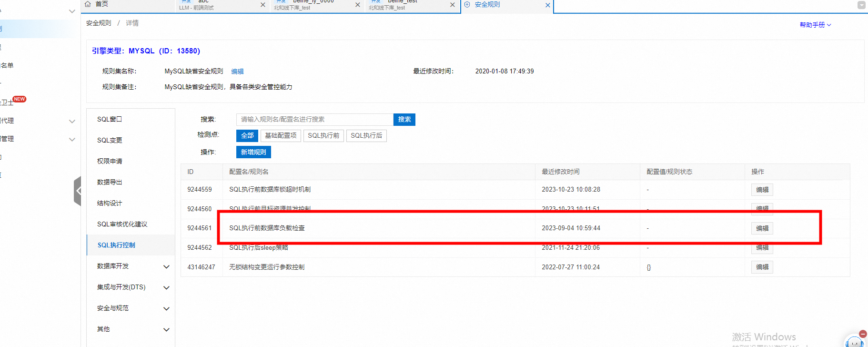
Task: Collapse the left sidebar with the arrow handle
Action: click(x=78, y=191)
